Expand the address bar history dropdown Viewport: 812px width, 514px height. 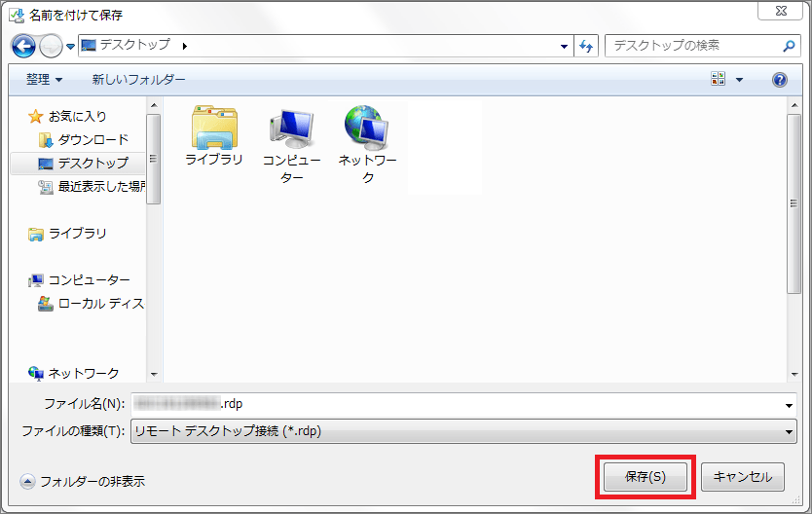(565, 46)
